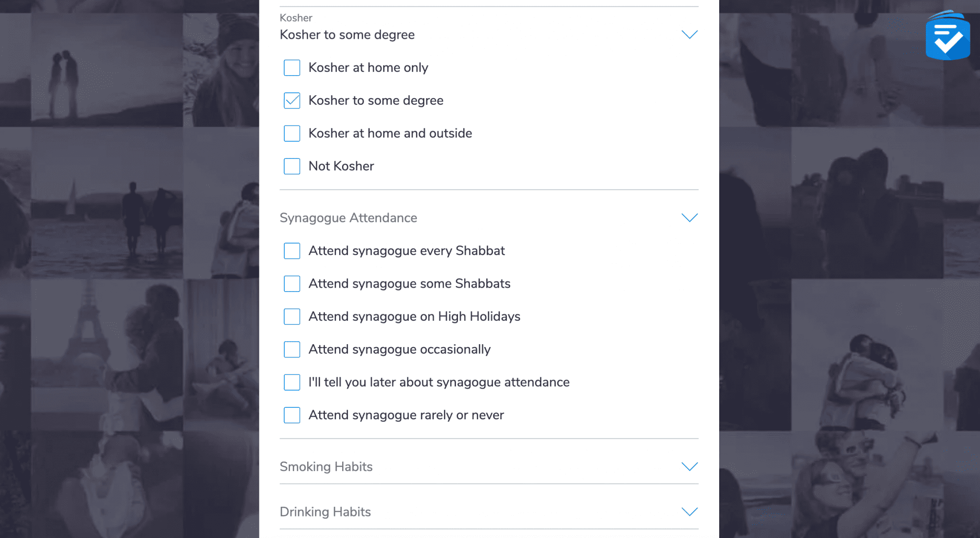Tick Attend synagogue on High Holidays
Image resolution: width=980 pixels, height=538 pixels.
tap(292, 316)
